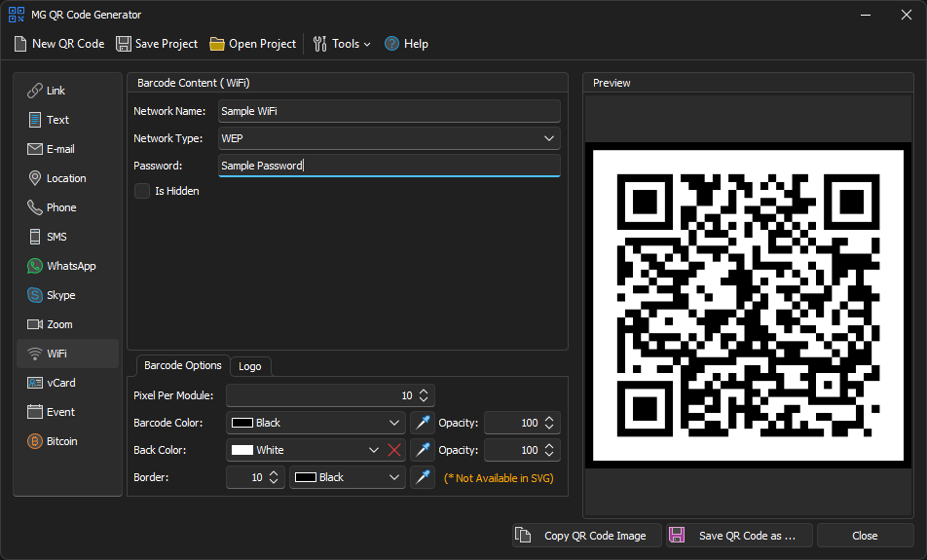Click the Close button at bottom
The image size is (927, 560).
tap(865, 536)
